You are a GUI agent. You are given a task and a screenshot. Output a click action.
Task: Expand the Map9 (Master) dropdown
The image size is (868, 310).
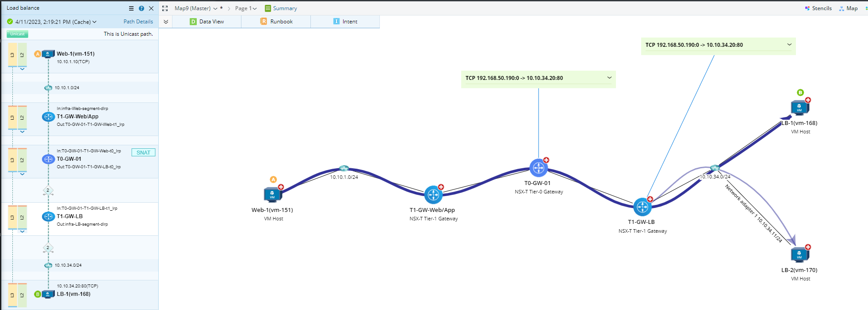pos(215,8)
